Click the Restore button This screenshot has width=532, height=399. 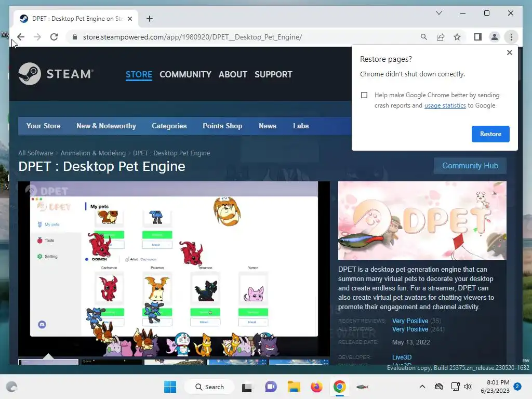(490, 134)
